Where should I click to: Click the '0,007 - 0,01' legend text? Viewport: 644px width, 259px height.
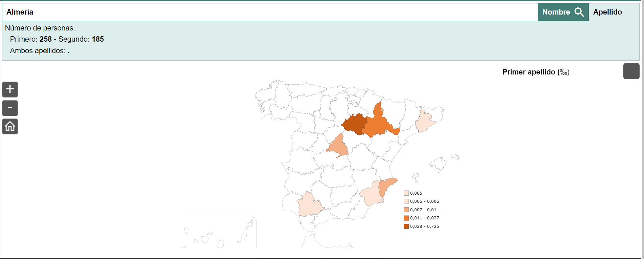pos(423,210)
